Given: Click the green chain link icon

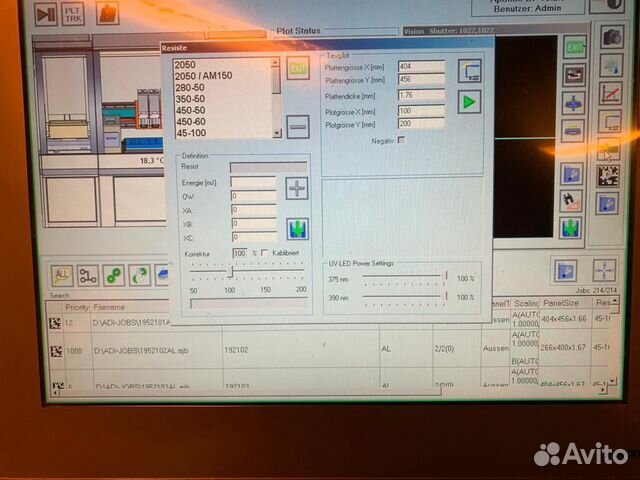Looking at the screenshot, I should click(x=113, y=276).
